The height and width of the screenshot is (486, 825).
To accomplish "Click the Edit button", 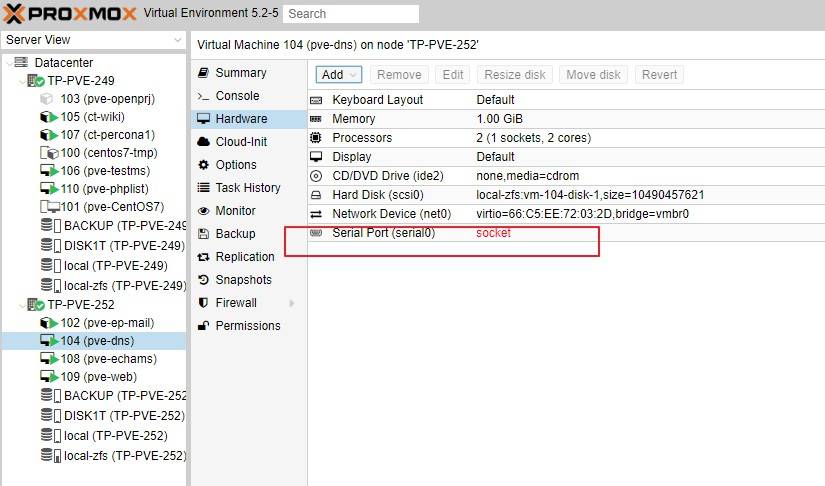I will pos(452,75).
